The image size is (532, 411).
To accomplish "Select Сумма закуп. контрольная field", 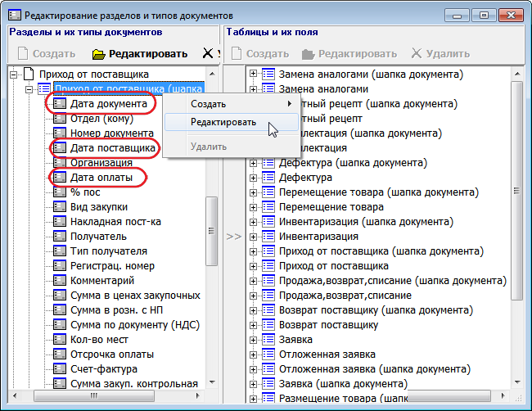I will (134, 384).
